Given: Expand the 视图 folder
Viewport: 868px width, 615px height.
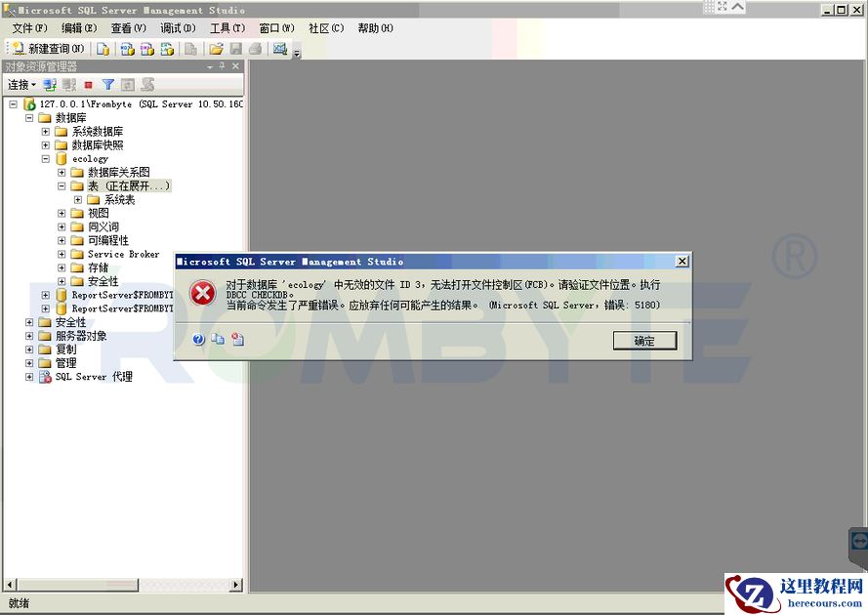Looking at the screenshot, I should coord(62,213).
